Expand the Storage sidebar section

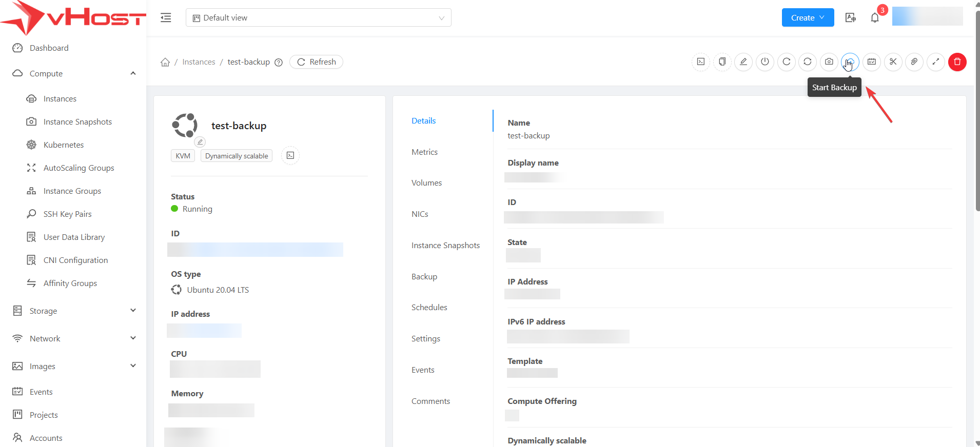74,311
